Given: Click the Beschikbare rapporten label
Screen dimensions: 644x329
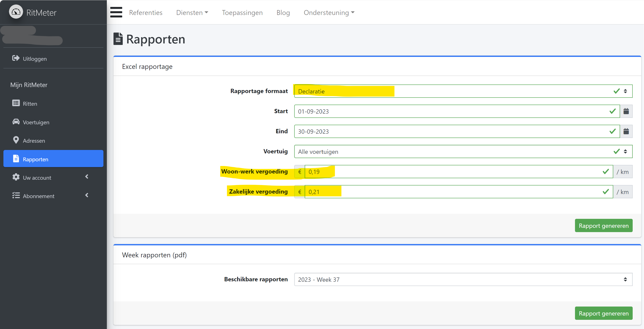Looking at the screenshot, I should click(256, 279).
